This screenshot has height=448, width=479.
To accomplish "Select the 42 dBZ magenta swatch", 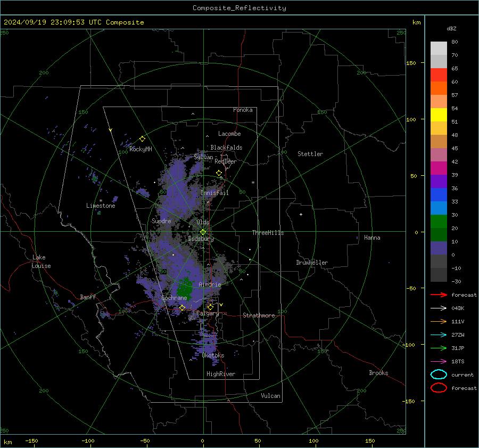I will (439, 168).
